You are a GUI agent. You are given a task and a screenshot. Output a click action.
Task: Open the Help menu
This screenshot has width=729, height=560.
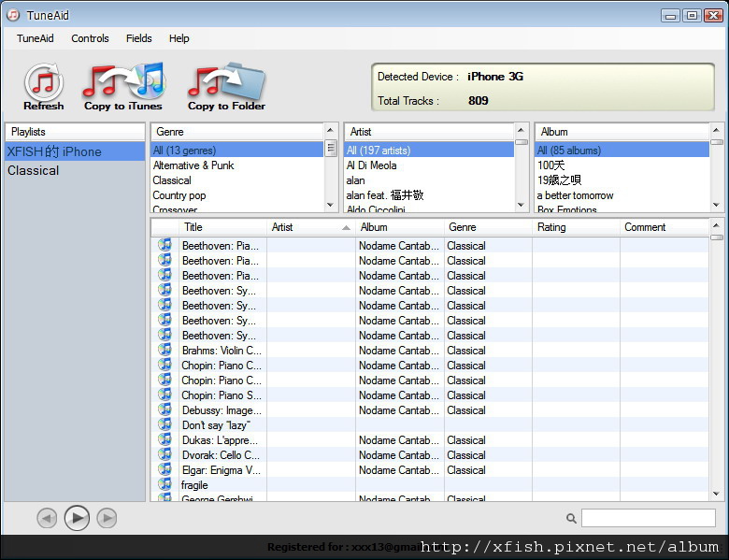coord(179,38)
